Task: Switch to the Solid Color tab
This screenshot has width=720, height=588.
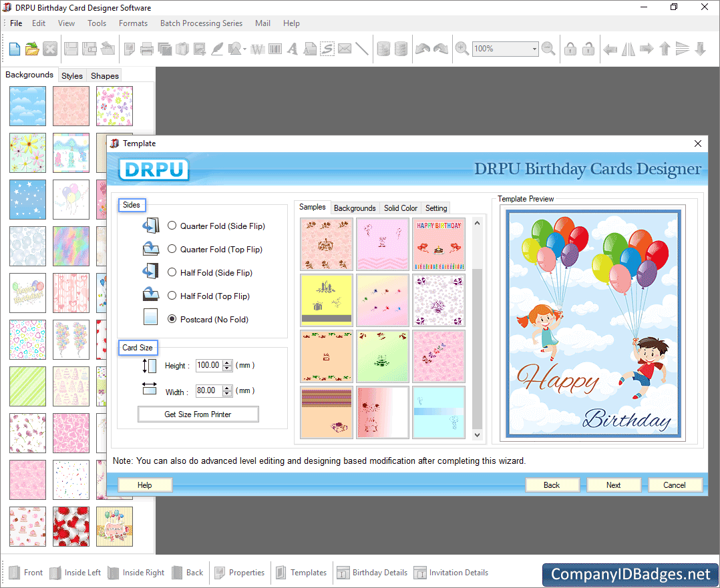Action: click(401, 208)
